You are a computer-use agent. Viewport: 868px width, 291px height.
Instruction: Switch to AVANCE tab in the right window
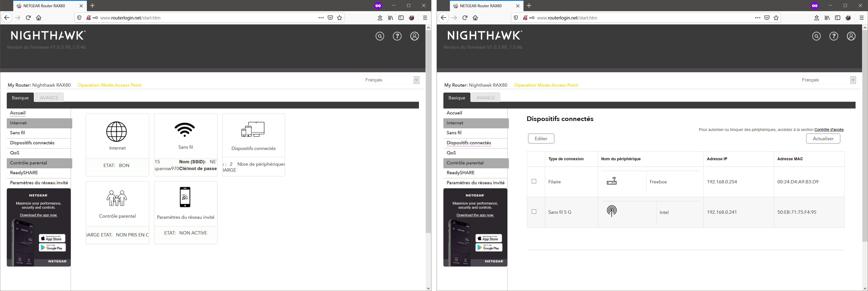486,98
